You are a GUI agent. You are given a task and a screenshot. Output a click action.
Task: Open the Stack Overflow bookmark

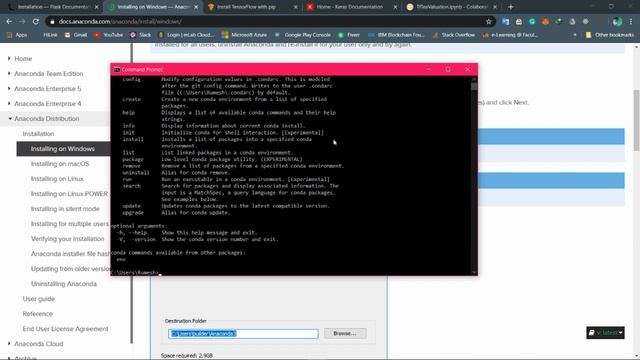pos(454,35)
